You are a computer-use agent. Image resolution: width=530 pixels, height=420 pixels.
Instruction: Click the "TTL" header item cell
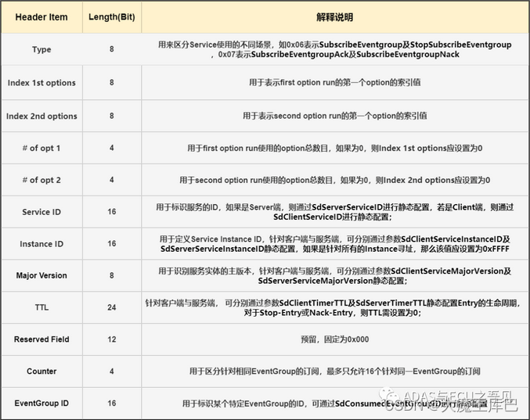(x=41, y=307)
